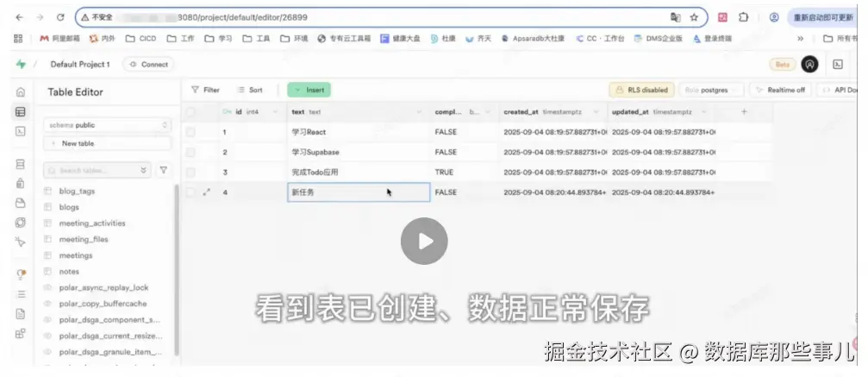This screenshot has height=377, width=868.
Task: Open the API Docs document icon in sidebar
Action: [21, 314]
